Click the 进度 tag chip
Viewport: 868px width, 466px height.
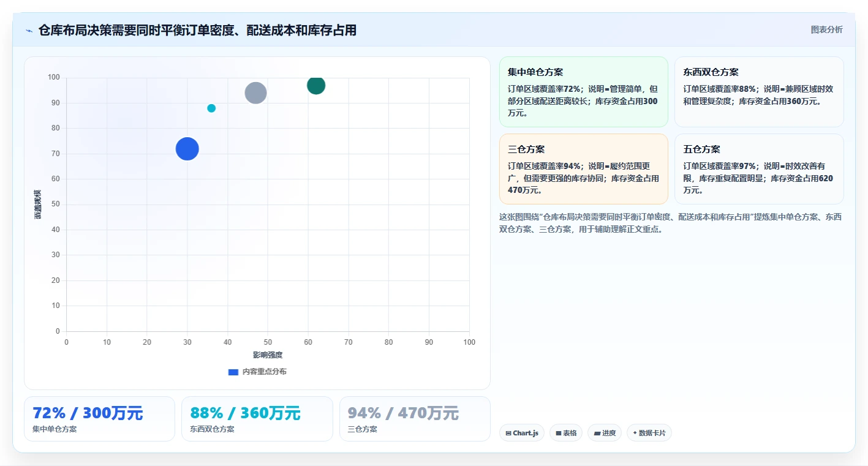pyautogui.click(x=605, y=433)
